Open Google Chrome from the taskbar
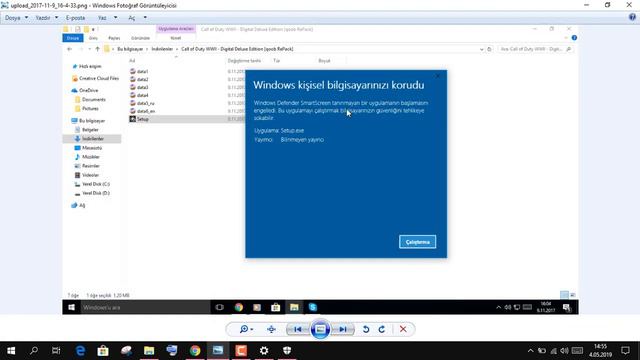This screenshot has height=360, width=640. tap(195, 351)
